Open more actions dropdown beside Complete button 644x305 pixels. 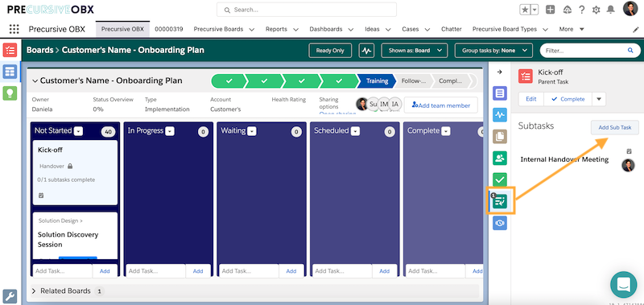click(x=598, y=99)
